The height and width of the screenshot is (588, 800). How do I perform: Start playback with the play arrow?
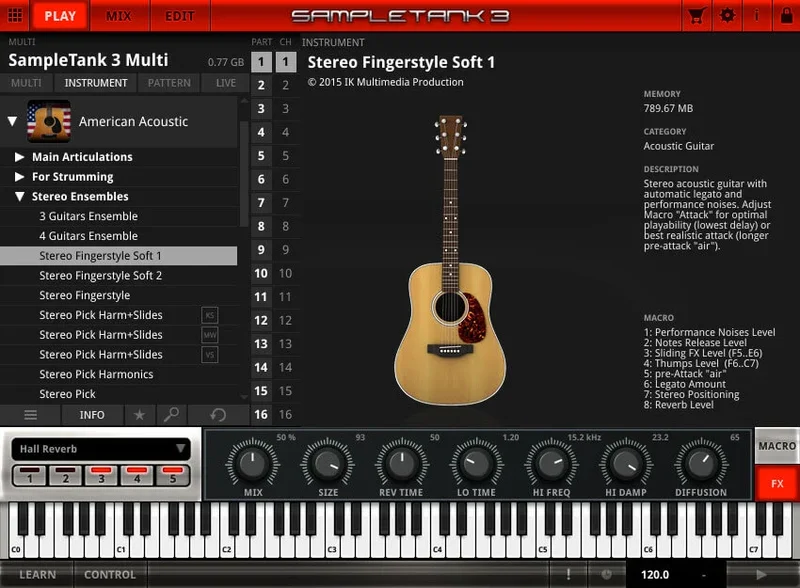[761, 574]
